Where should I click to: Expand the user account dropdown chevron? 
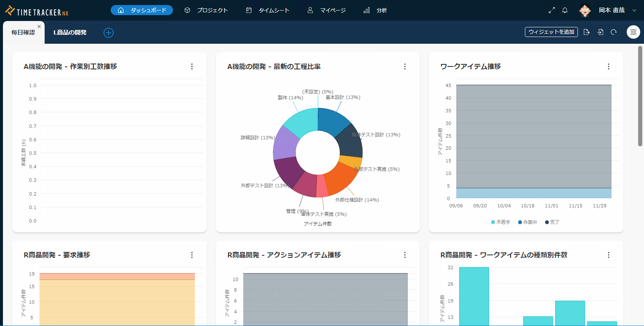click(x=634, y=10)
